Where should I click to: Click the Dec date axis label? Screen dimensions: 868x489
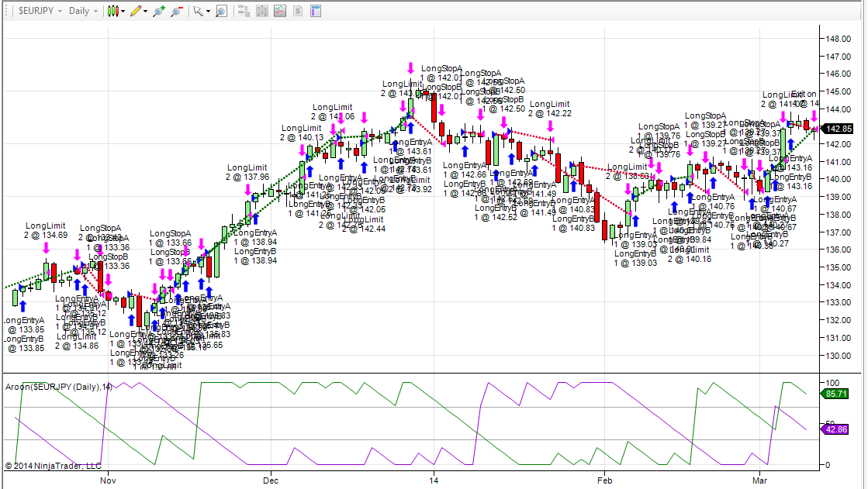(x=271, y=480)
